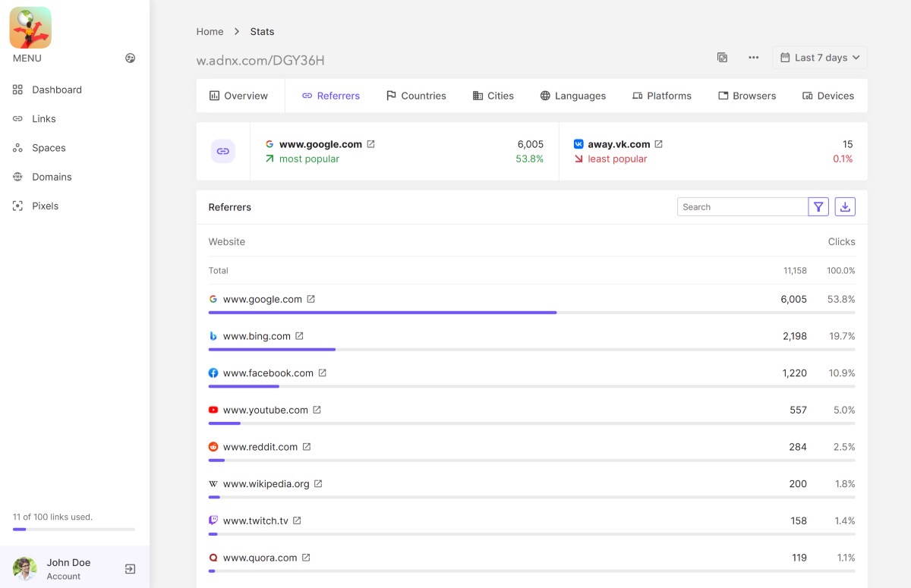This screenshot has height=588, width=911.
Task: Open external link icon in www.quora.com row
Action: pos(306,558)
